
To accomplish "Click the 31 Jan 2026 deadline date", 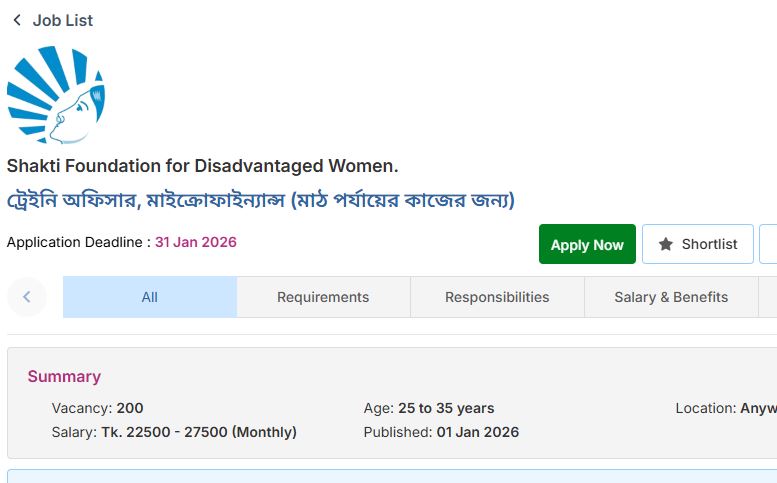I will tap(196, 242).
